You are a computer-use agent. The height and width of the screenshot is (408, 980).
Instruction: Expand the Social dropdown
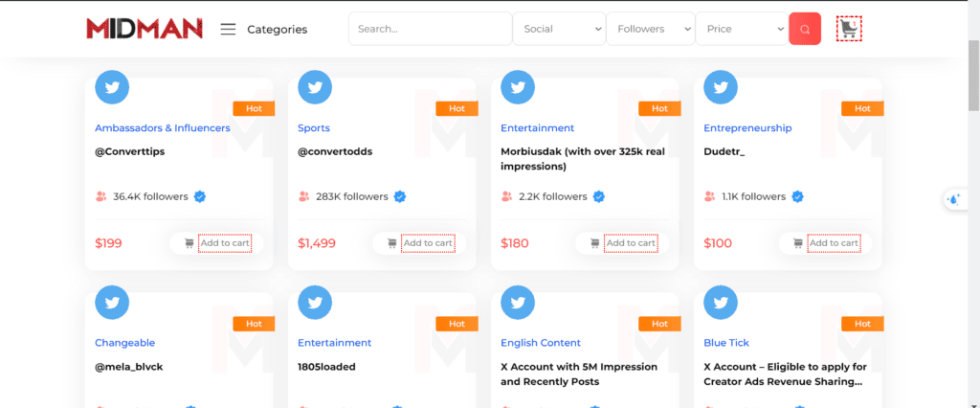point(560,29)
